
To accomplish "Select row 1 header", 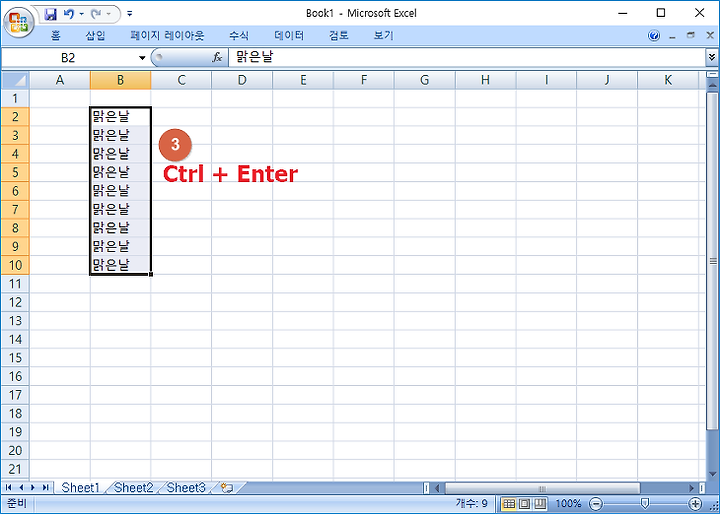I will click(x=15, y=98).
